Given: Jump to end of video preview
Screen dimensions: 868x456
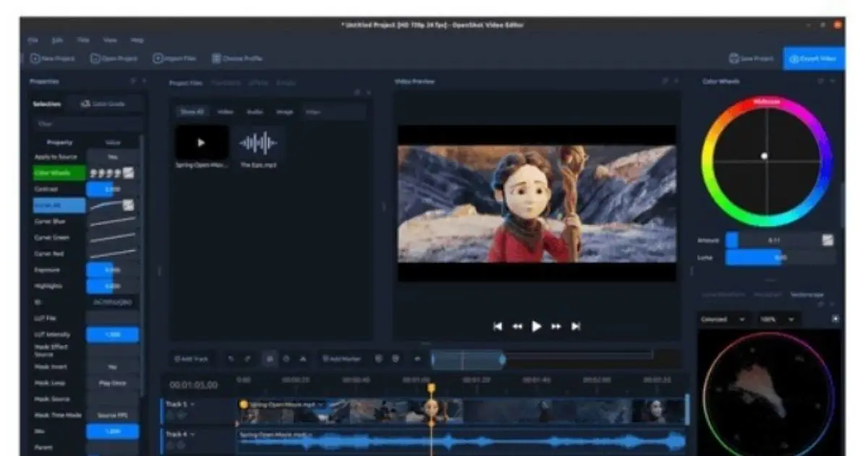Looking at the screenshot, I should [576, 326].
